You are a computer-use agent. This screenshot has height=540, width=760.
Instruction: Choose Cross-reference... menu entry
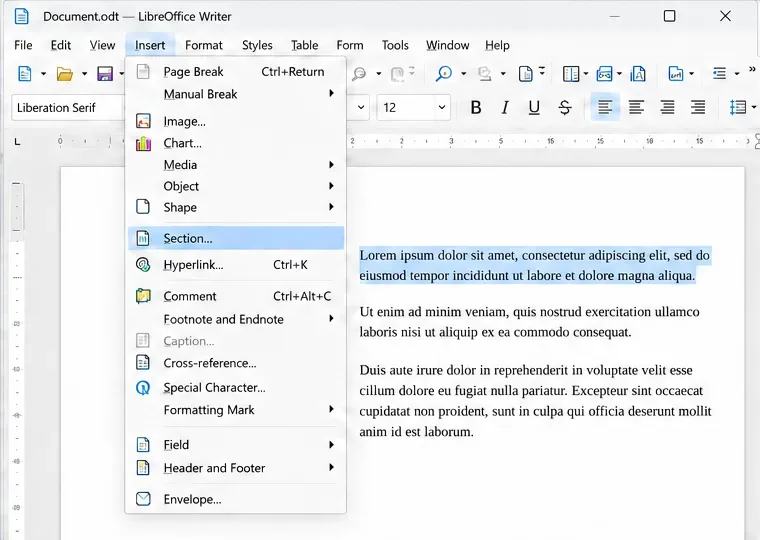coord(236,363)
